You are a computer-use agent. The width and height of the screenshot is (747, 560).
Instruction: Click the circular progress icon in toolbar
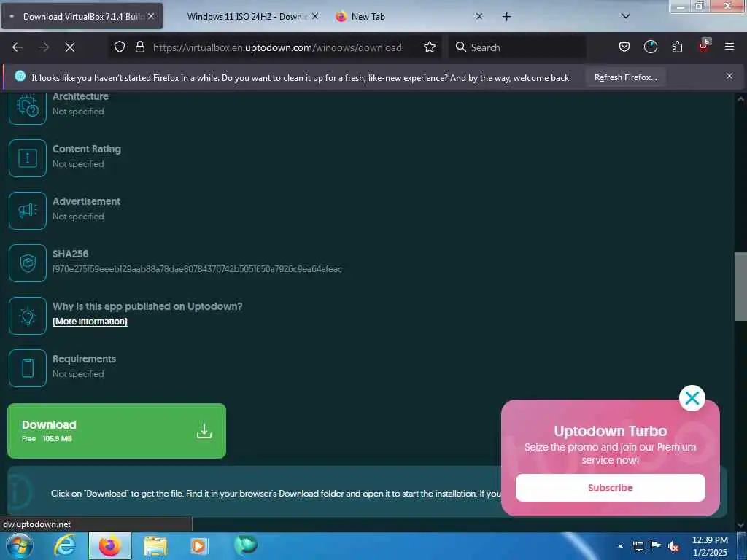650,47
